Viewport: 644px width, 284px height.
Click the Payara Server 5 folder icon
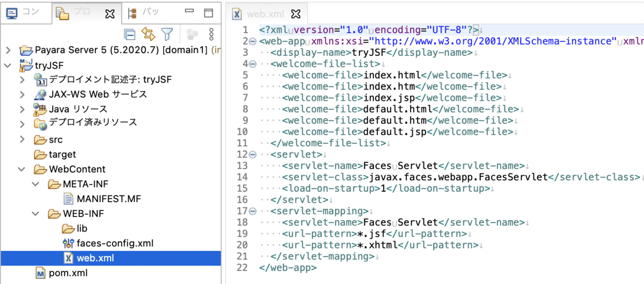click(26, 50)
